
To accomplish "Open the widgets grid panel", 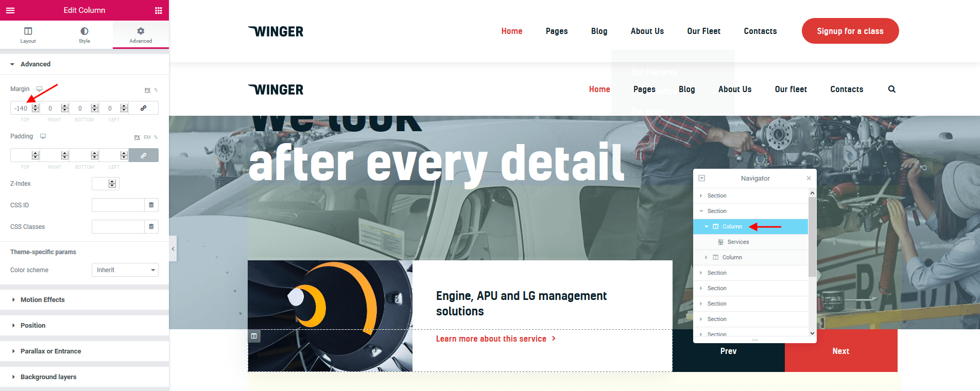I will point(159,10).
